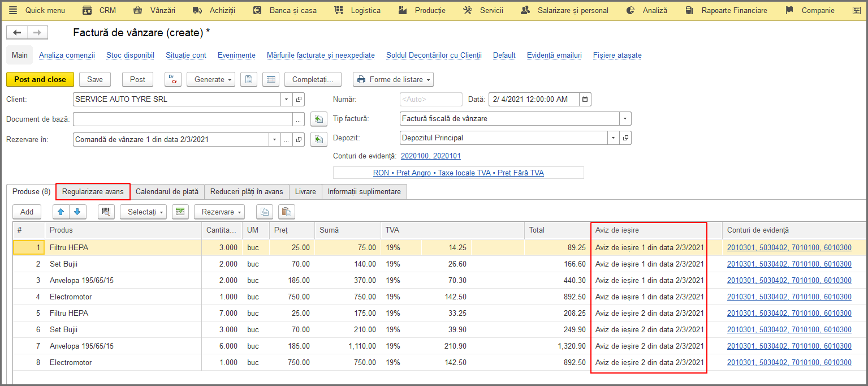Image resolution: width=868 pixels, height=386 pixels.
Task: Expand the Client dropdown arrow
Action: [x=287, y=100]
